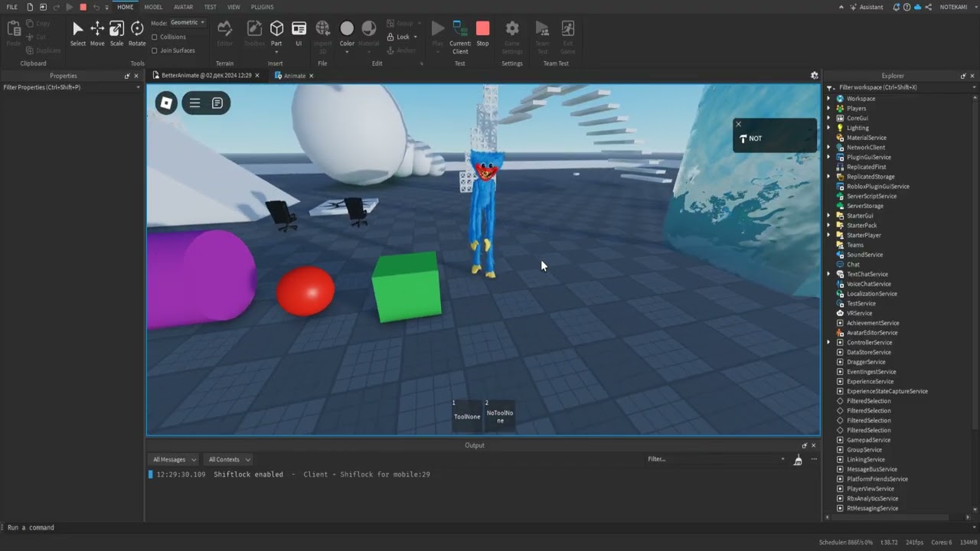
Task: Enable the Join Surfaces checkbox
Action: 155,51
